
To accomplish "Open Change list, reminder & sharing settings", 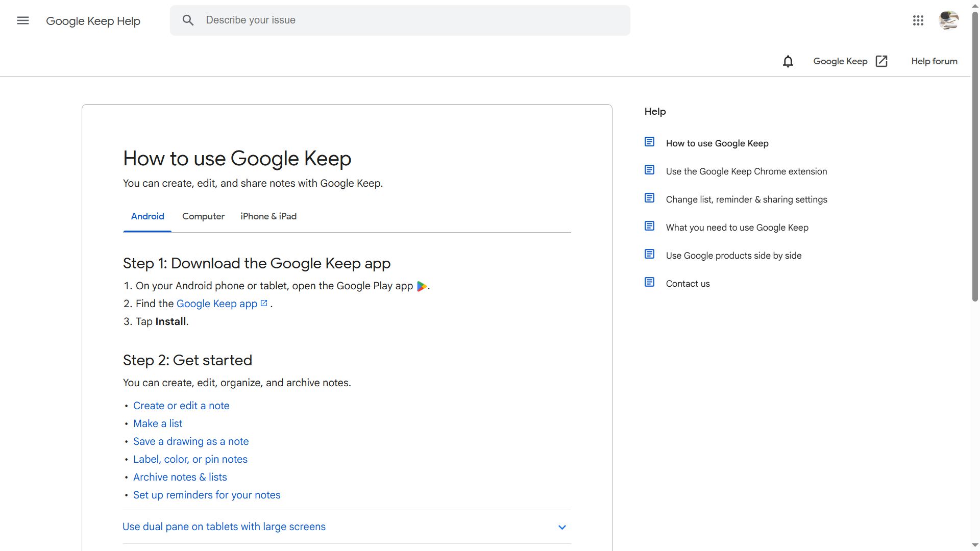I will (746, 199).
